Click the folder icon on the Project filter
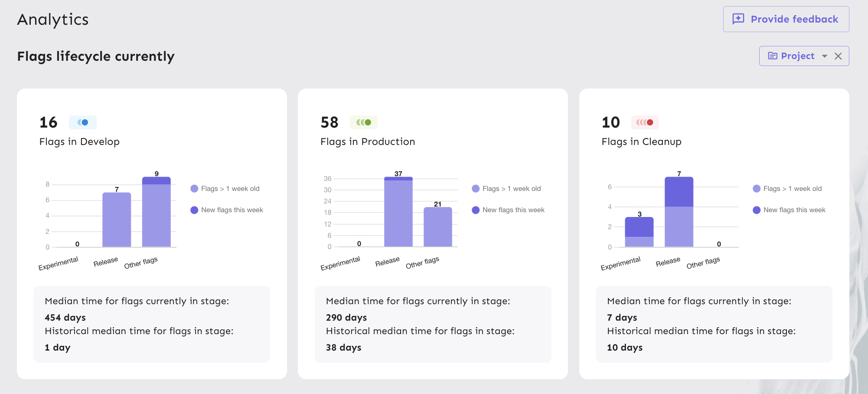The width and height of the screenshot is (868, 394). point(773,56)
